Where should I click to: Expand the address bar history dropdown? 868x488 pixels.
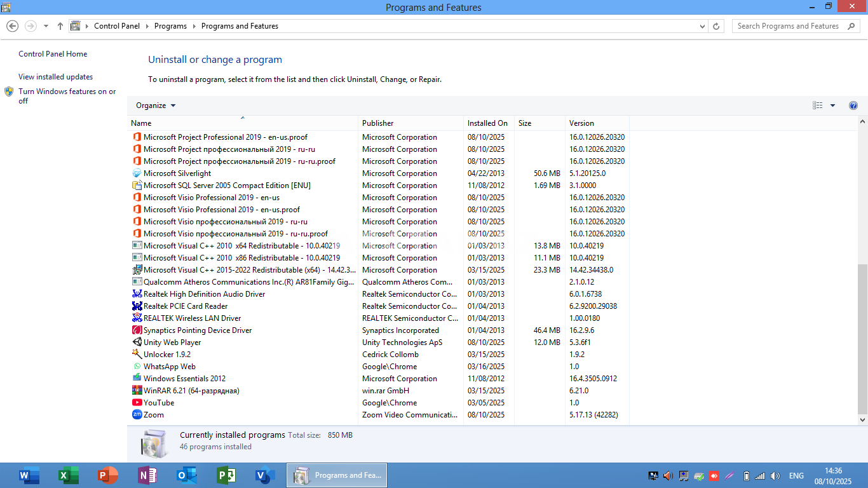point(702,26)
